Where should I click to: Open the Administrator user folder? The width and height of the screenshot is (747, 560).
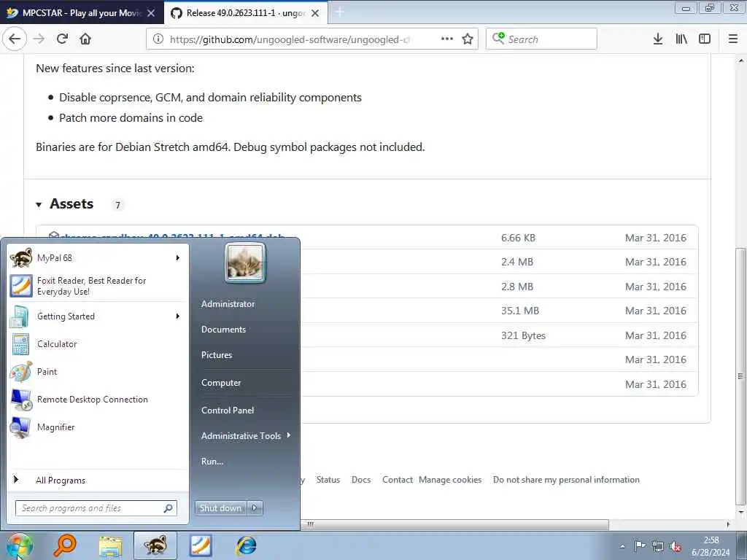tap(228, 304)
